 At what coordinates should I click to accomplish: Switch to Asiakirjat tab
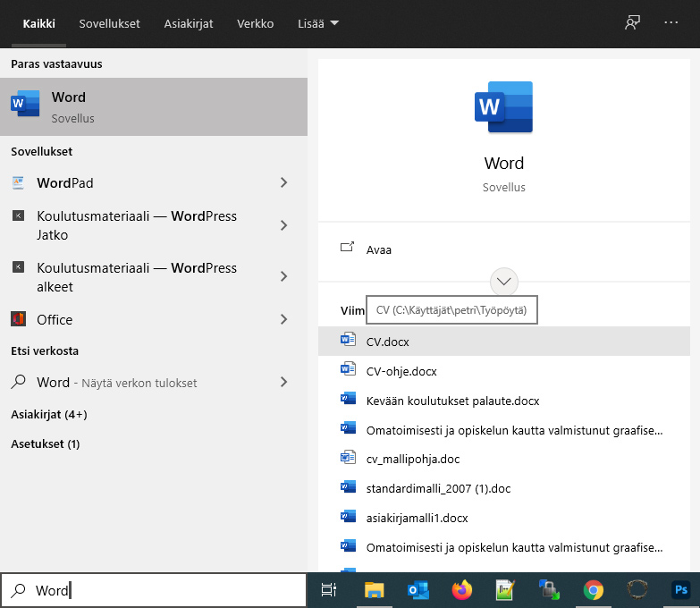pyautogui.click(x=189, y=23)
